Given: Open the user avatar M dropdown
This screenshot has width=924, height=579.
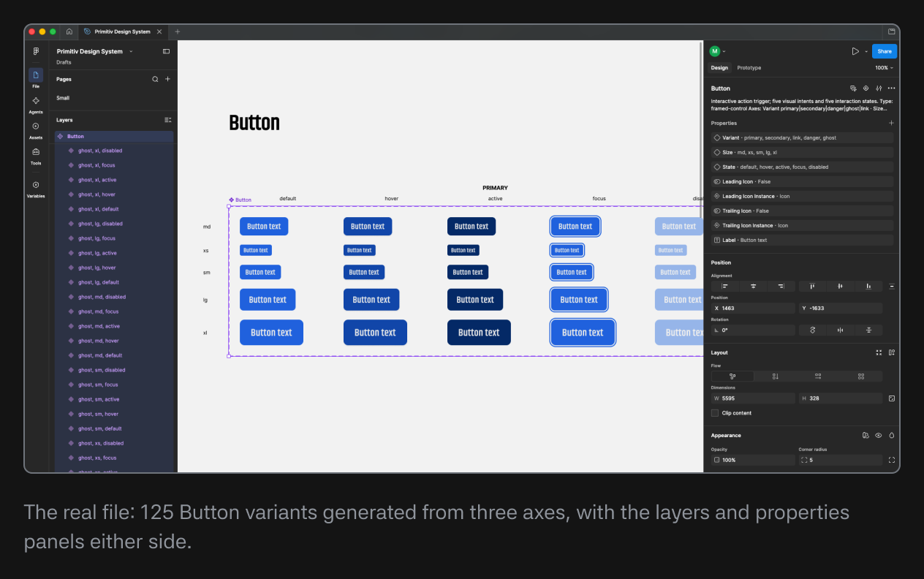Looking at the screenshot, I should (717, 51).
